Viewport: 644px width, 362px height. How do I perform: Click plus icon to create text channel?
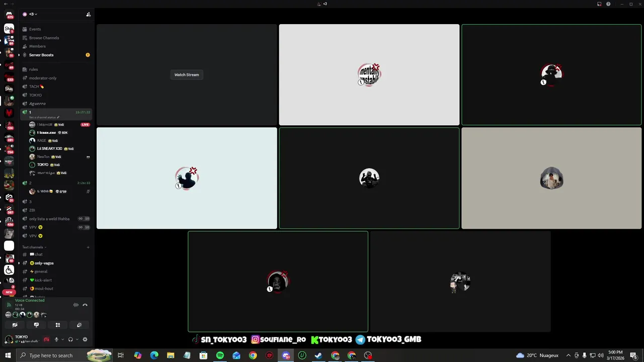pyautogui.click(x=88, y=247)
